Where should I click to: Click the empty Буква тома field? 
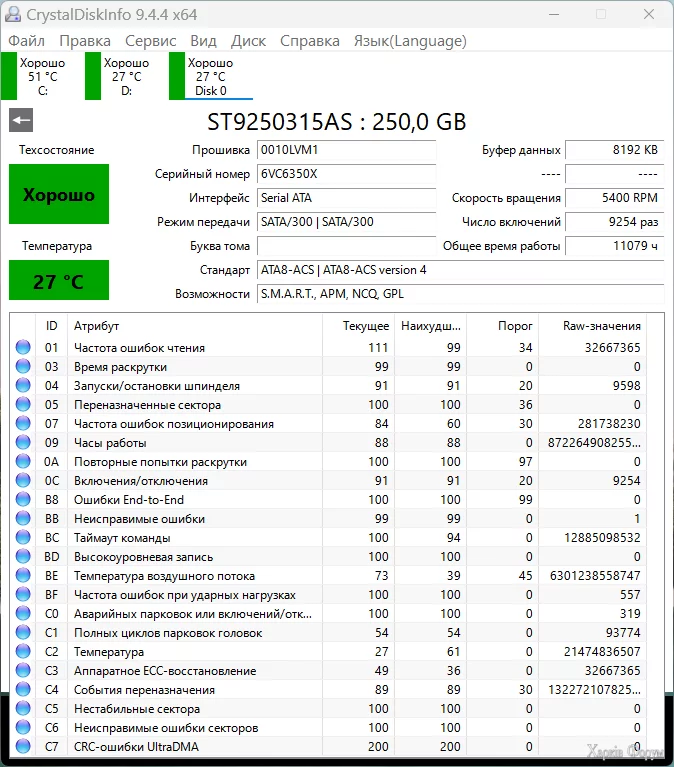pos(346,246)
